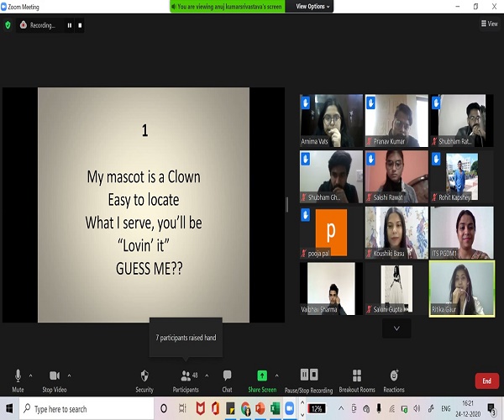The image size is (504, 420).
Task: Open the notification center icon
Action: pos(491,409)
